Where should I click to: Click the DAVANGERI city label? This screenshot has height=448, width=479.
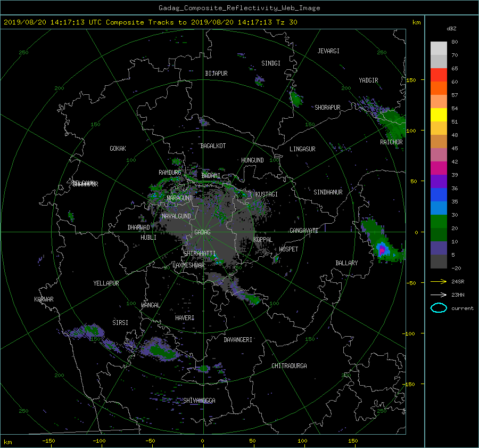[x=238, y=340]
